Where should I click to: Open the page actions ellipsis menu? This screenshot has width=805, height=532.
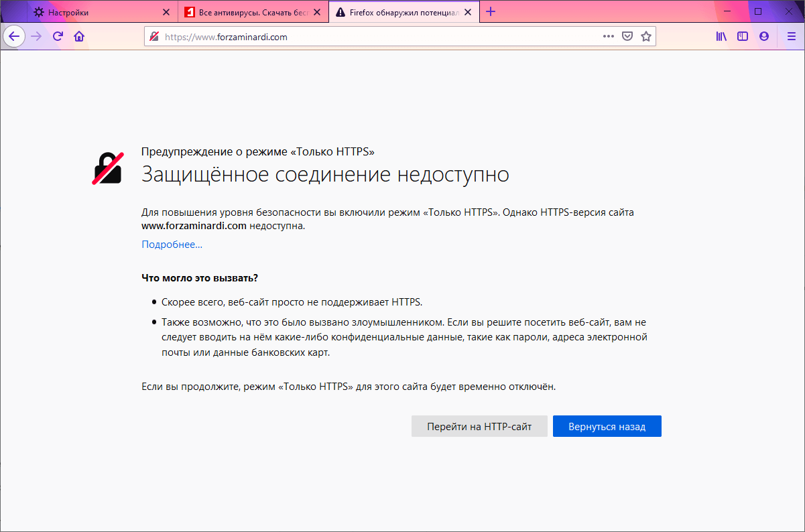click(x=607, y=36)
